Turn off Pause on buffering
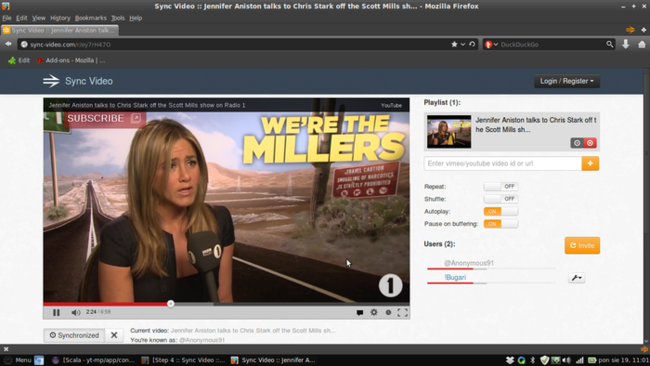 point(501,224)
